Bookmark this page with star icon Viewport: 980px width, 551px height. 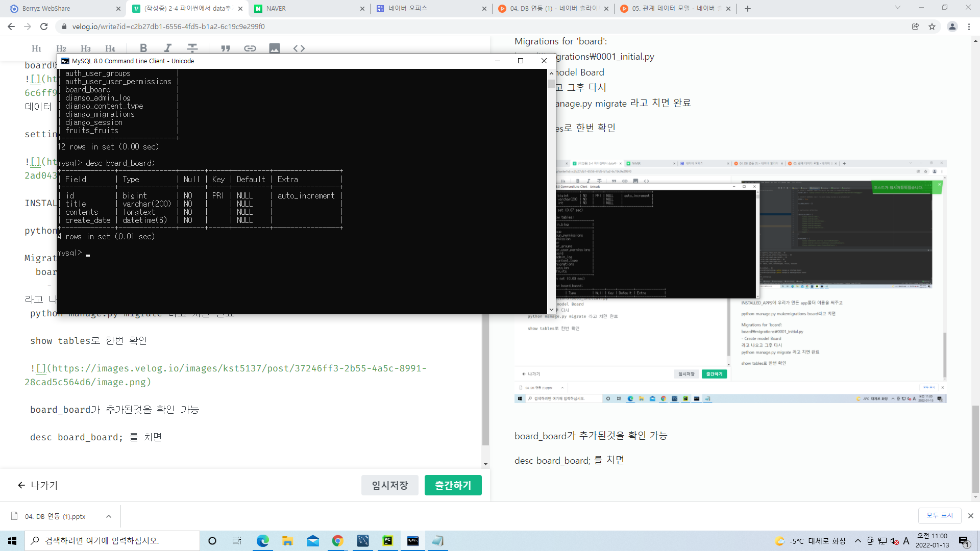coord(932,27)
